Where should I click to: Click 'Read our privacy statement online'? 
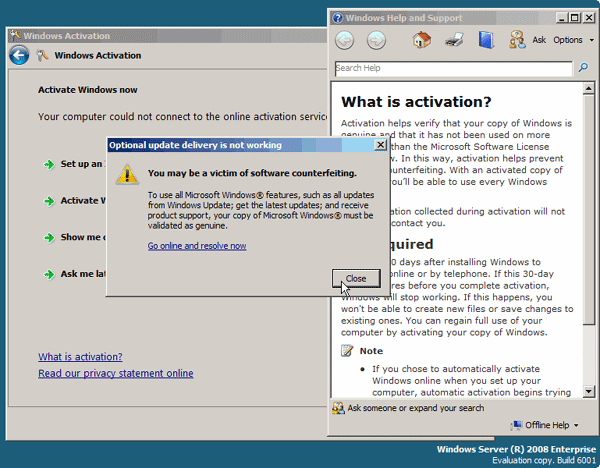click(116, 374)
